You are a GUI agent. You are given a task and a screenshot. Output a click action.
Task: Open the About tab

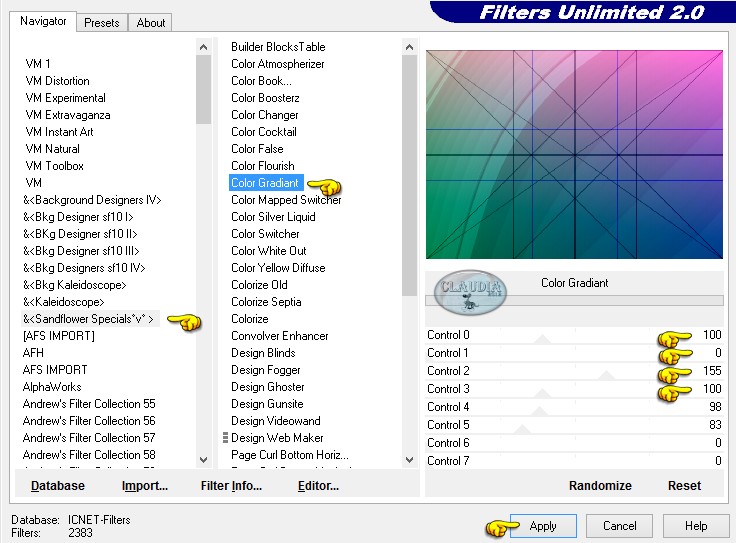point(150,23)
